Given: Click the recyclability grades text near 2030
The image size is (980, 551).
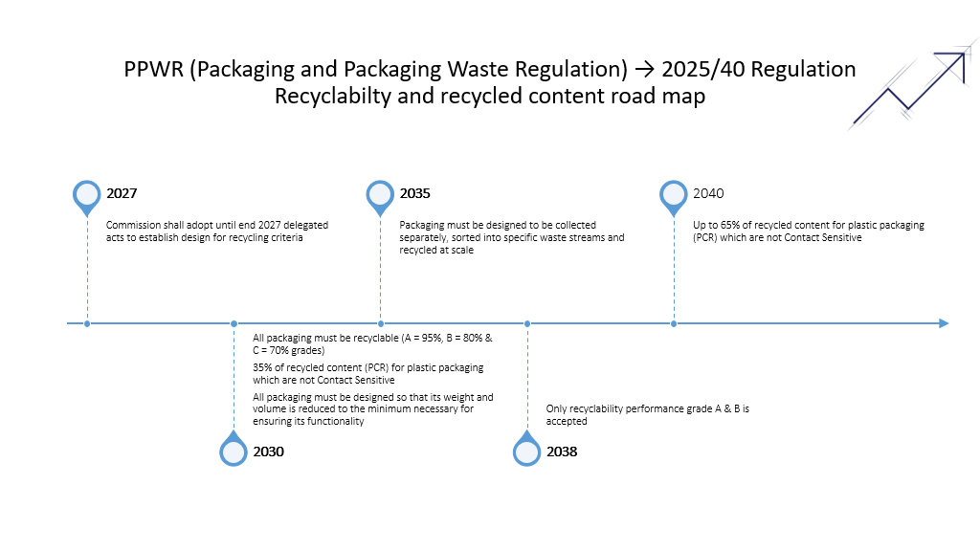Looking at the screenshot, I should coord(369,344).
